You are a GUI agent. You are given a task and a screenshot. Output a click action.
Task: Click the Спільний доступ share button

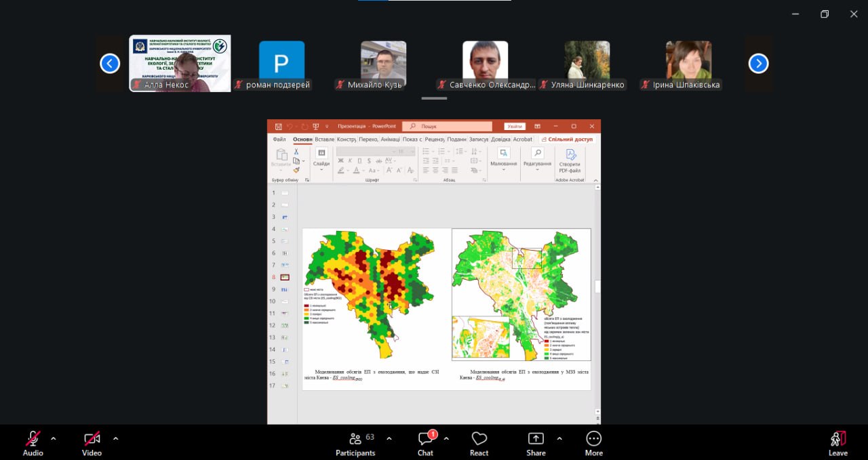tap(566, 140)
